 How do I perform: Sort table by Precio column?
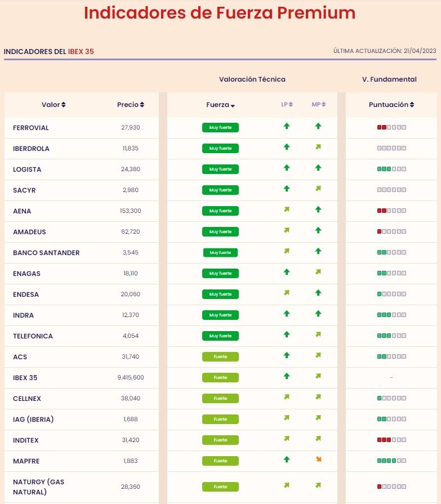[131, 105]
